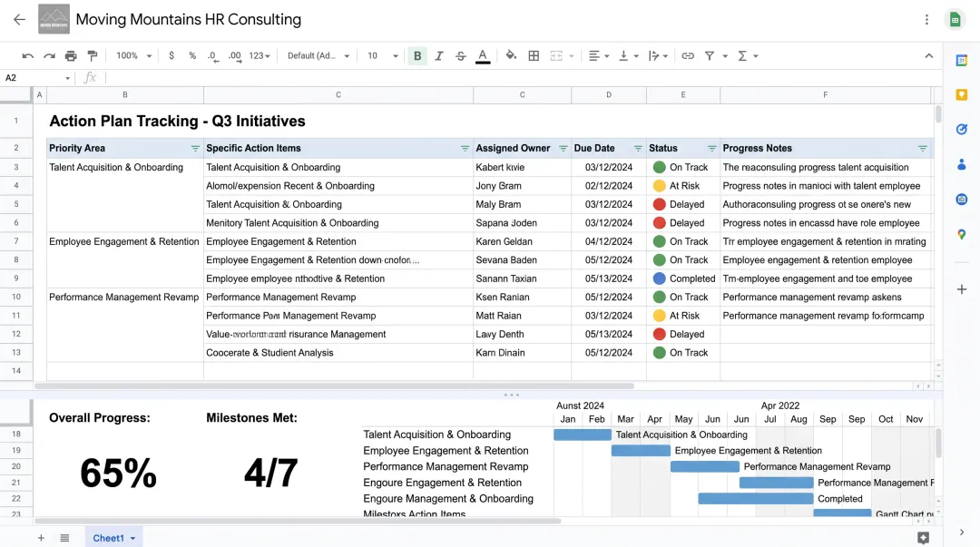
Task: Open Calendar in the side panel
Action: click(962, 61)
